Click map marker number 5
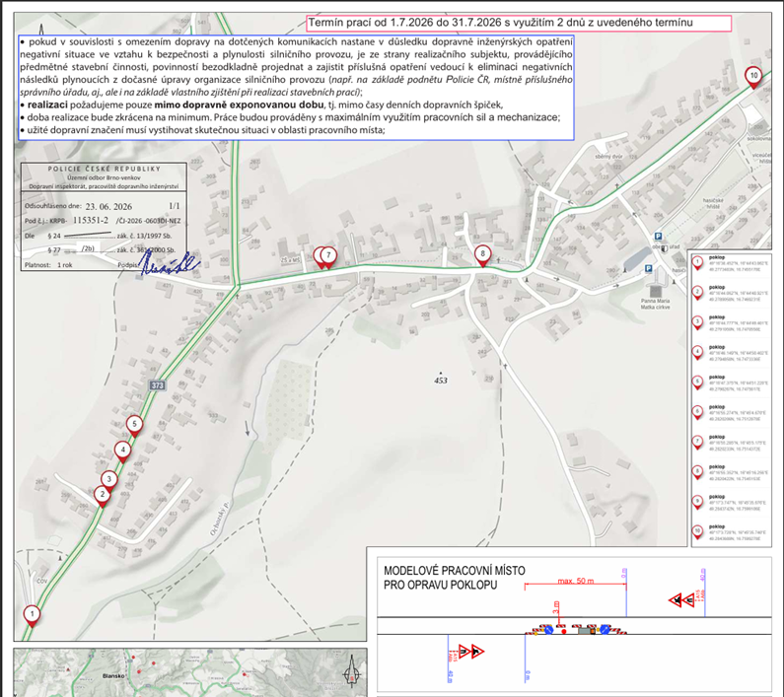The width and height of the screenshot is (784, 697). pyautogui.click(x=134, y=426)
